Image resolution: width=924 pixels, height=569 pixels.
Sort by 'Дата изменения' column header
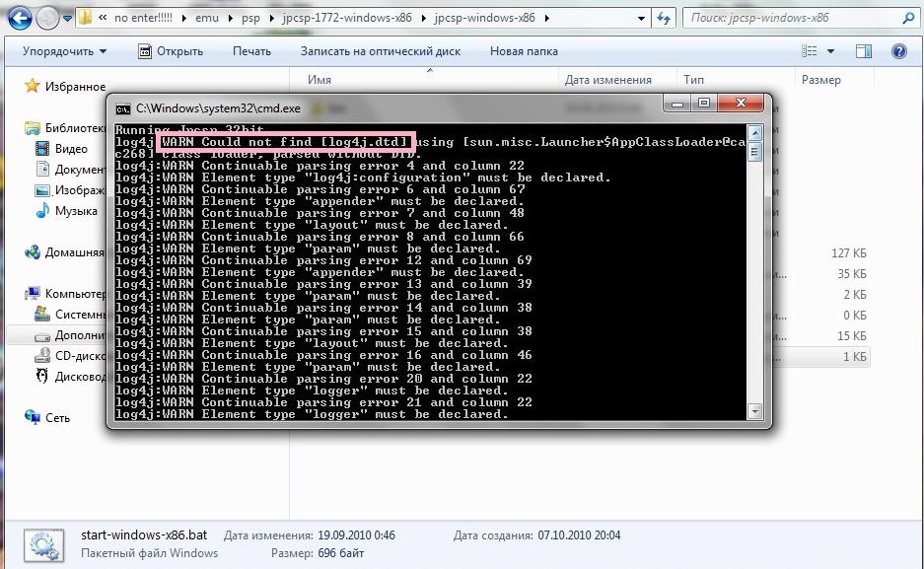pyautogui.click(x=608, y=80)
